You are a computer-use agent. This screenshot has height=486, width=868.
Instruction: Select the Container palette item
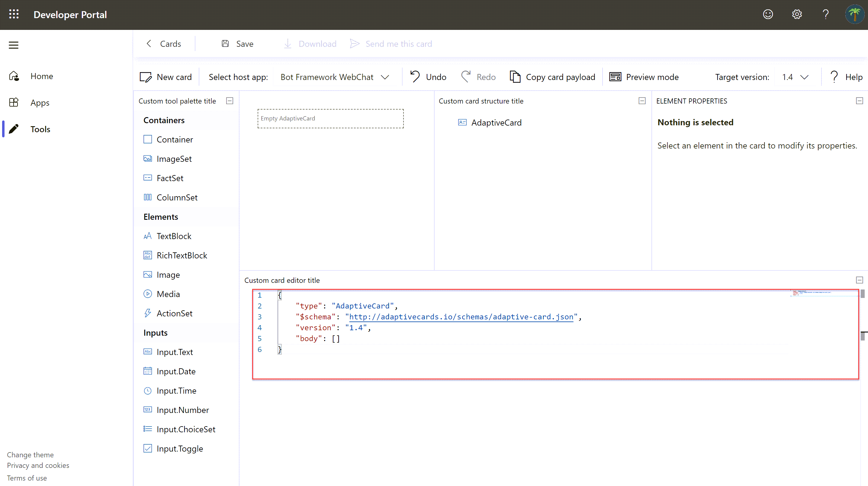187,139
